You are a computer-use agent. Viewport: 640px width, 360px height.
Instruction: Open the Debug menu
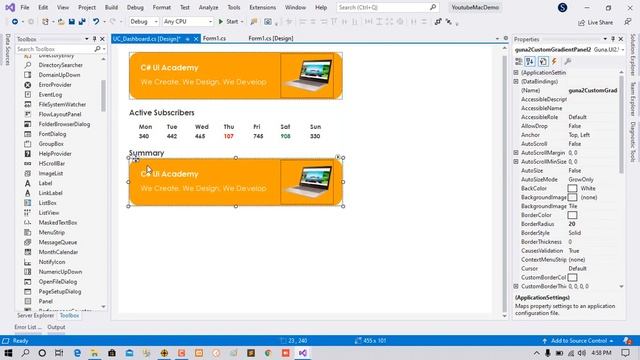(x=135, y=7)
